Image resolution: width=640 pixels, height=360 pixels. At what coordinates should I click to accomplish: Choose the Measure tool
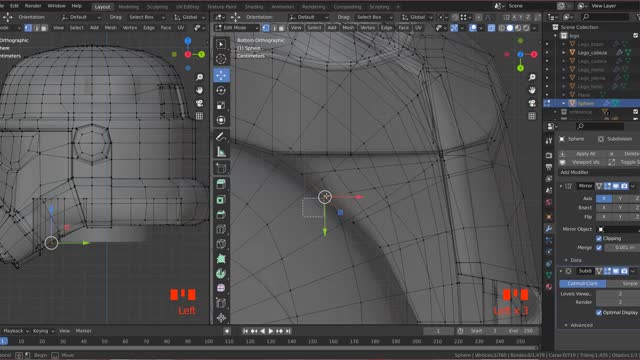[221, 152]
